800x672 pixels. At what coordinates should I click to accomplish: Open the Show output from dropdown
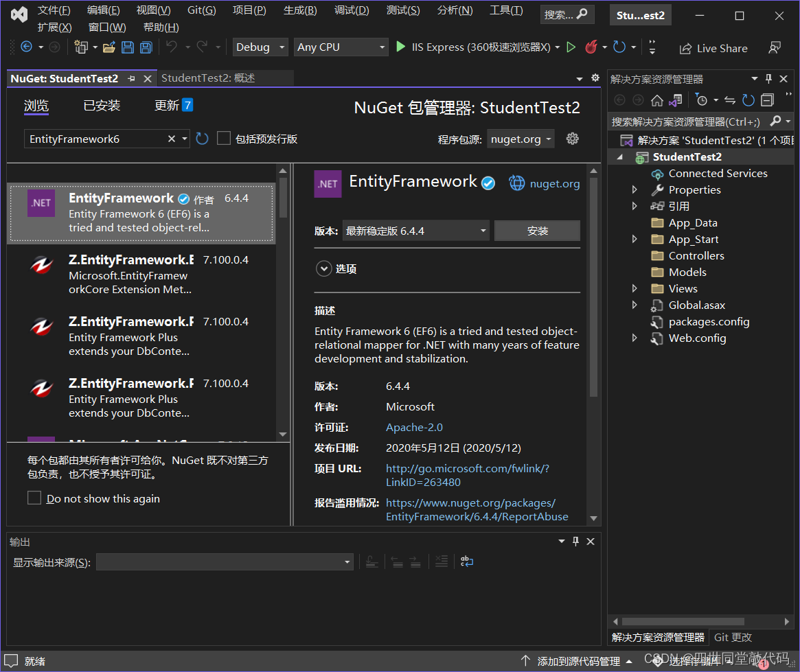(225, 562)
